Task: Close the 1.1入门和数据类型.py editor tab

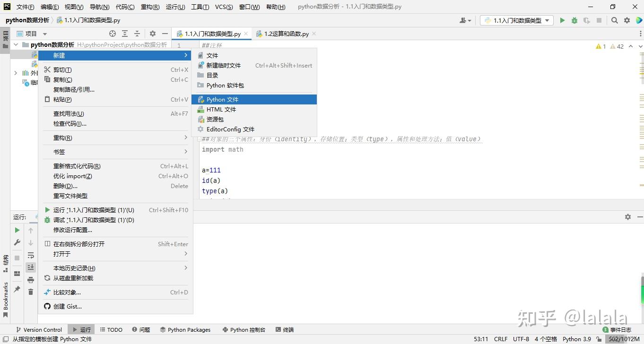Action: [x=246, y=34]
